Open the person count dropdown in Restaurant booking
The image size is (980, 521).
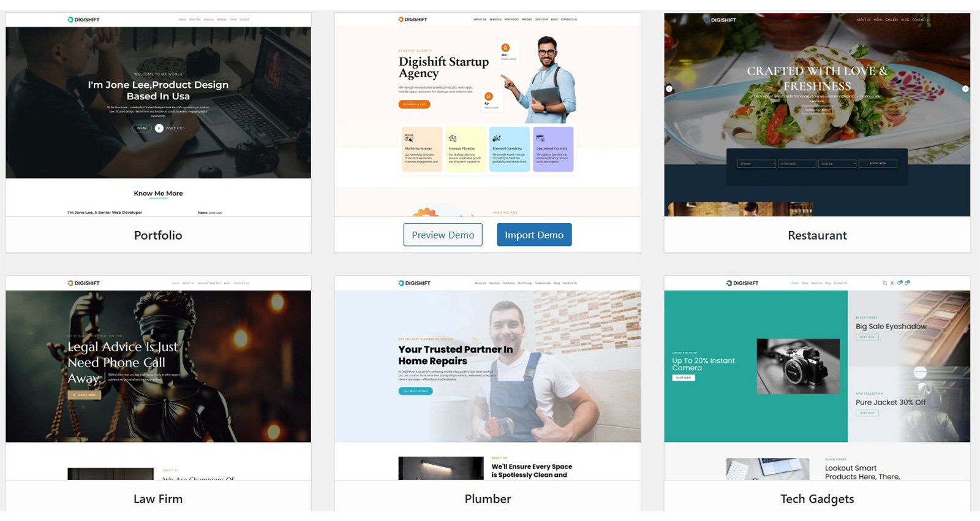(x=757, y=164)
